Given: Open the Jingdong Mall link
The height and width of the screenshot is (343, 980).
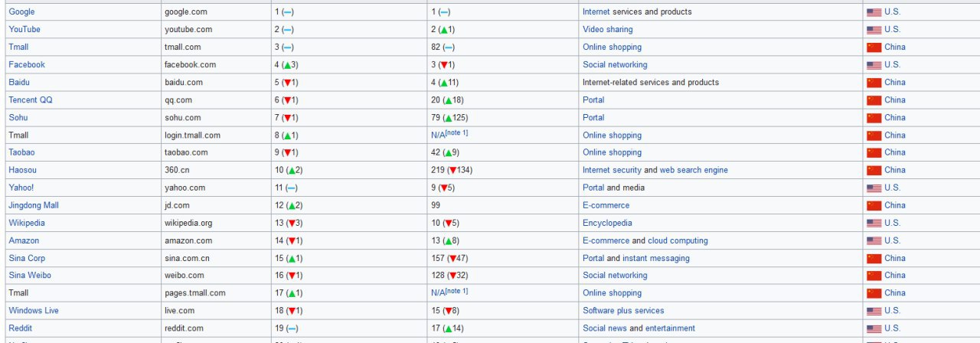Looking at the screenshot, I should coord(34,206).
